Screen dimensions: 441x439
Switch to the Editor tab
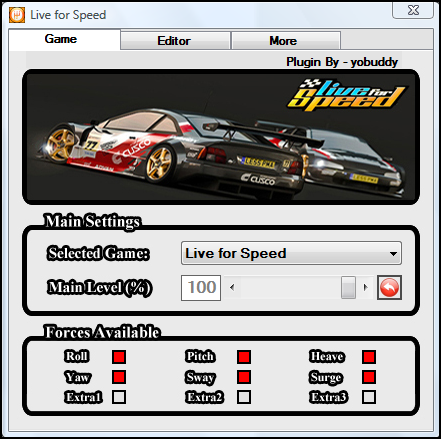click(175, 41)
